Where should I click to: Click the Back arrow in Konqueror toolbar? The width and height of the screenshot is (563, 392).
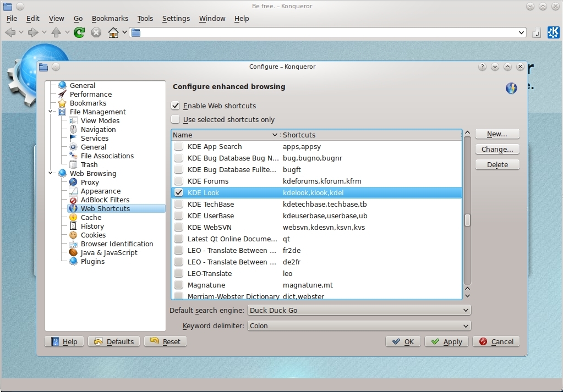(10, 32)
